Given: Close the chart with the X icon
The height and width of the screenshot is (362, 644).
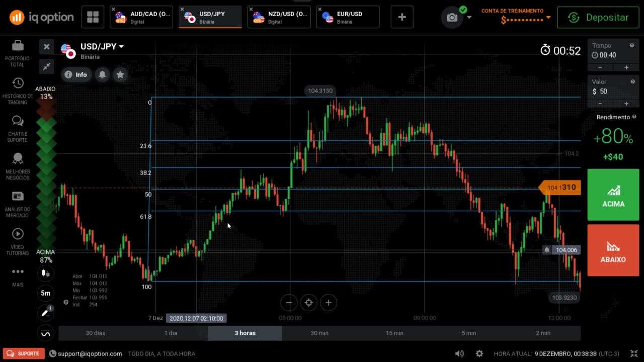Looking at the screenshot, I should [46, 47].
